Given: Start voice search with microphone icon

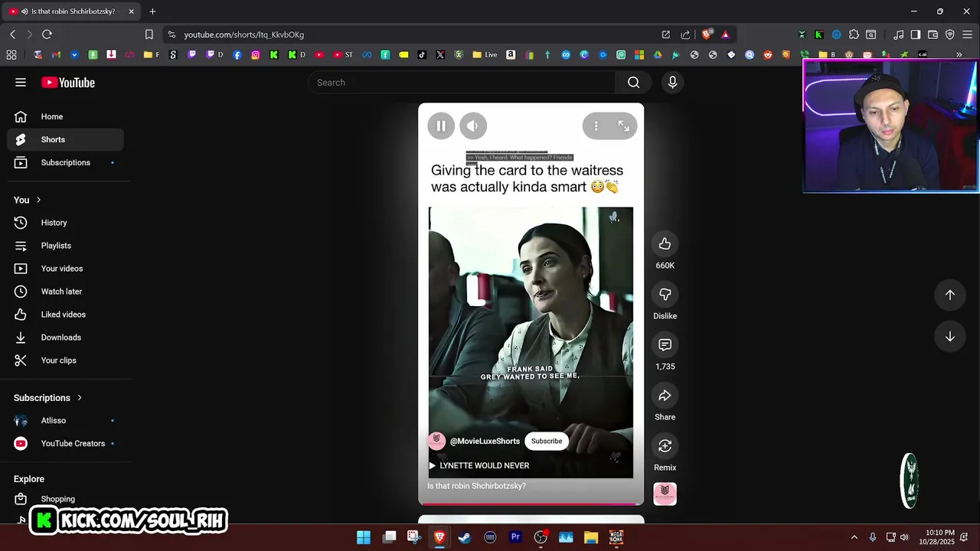Looking at the screenshot, I should (x=672, y=83).
